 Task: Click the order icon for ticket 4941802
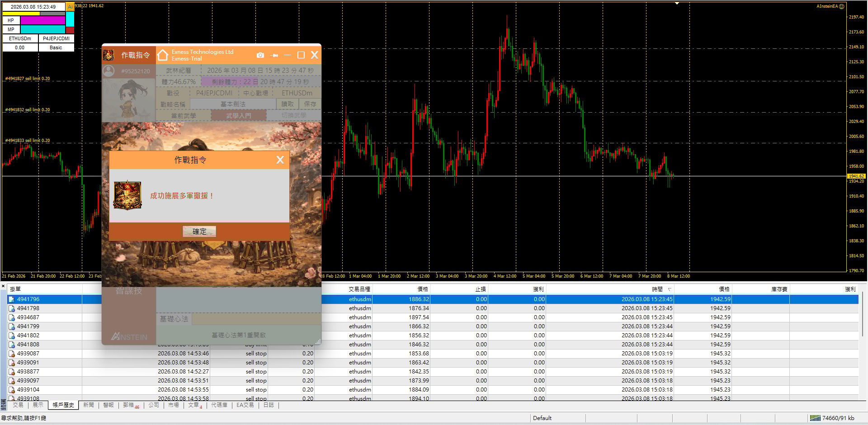(12, 335)
